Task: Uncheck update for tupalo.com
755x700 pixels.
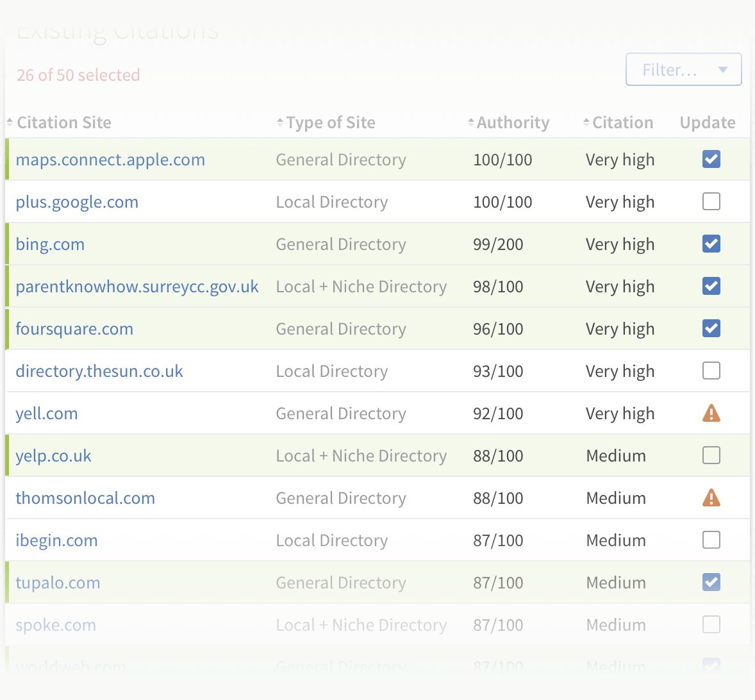Action: click(x=711, y=583)
